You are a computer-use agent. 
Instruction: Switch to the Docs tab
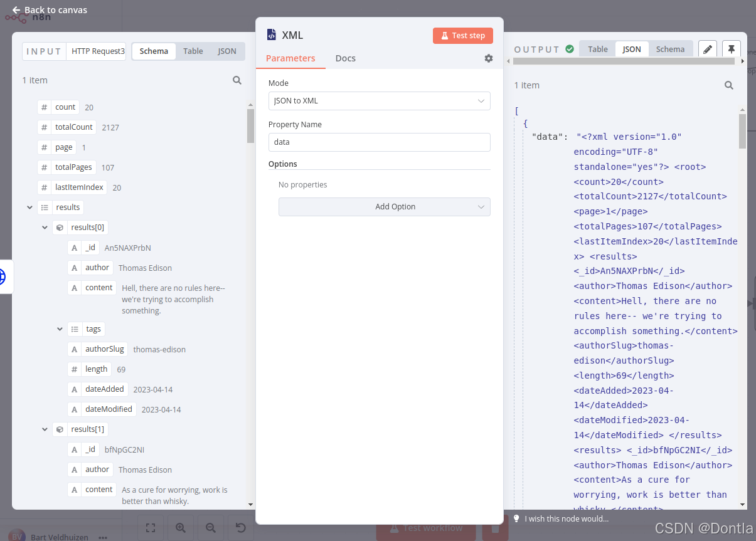coord(345,58)
